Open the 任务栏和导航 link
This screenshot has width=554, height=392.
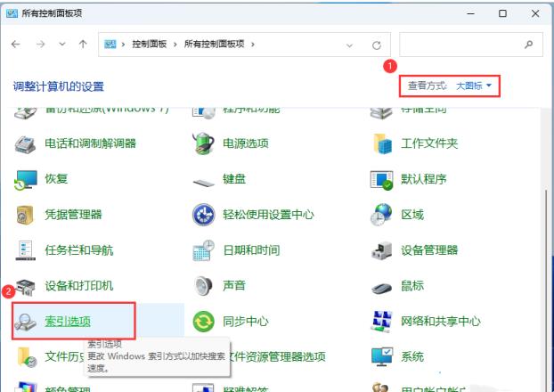tap(78, 250)
